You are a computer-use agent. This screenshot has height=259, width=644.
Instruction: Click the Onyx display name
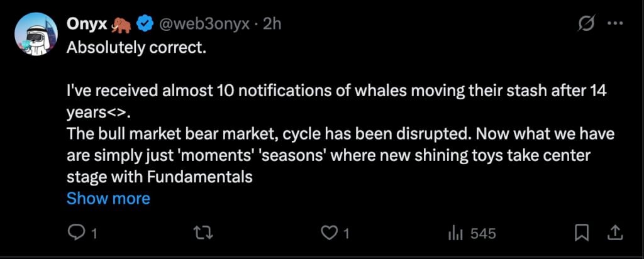point(87,25)
